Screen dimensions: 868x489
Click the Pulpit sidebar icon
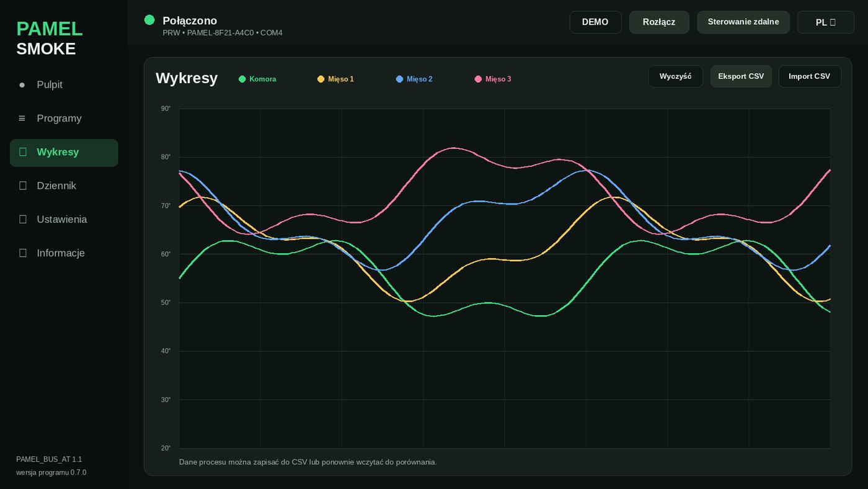tap(22, 85)
